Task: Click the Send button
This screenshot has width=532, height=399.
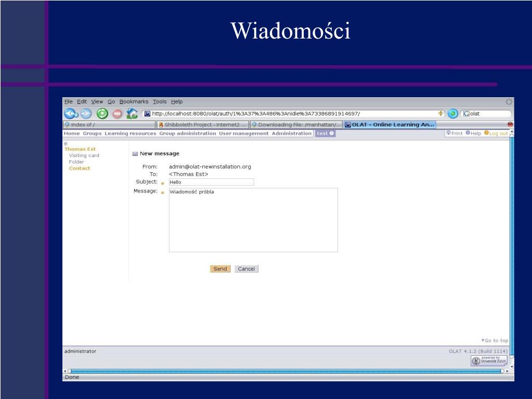Action: point(220,269)
